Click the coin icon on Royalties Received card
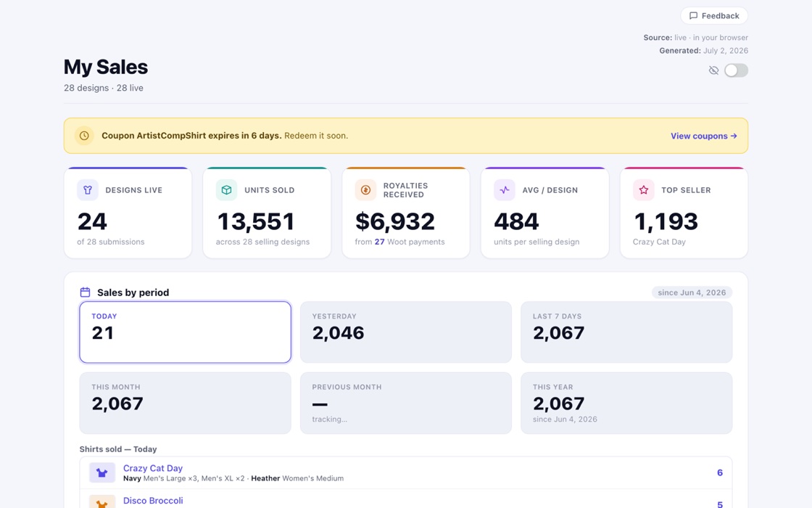The width and height of the screenshot is (812, 508). pyautogui.click(x=365, y=190)
